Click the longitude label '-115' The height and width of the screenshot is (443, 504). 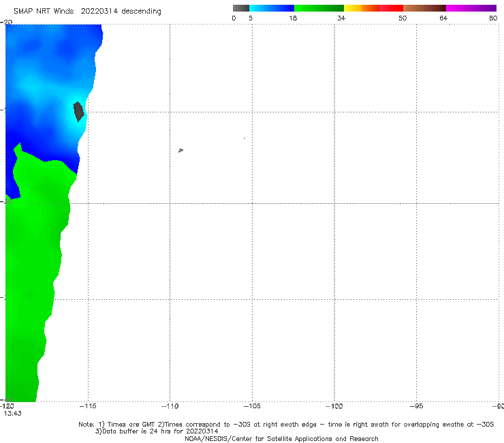click(x=87, y=406)
